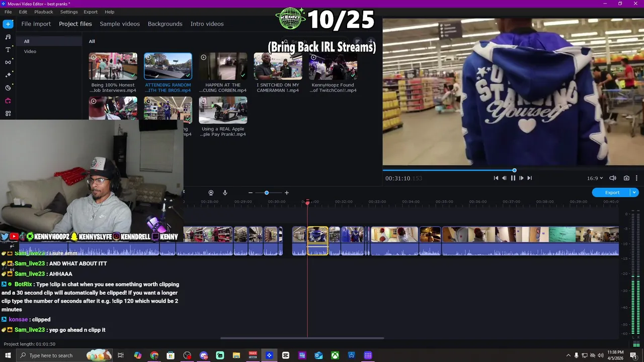644x362 pixels.
Task: Switch to the Intro videos tab
Action: [207, 24]
